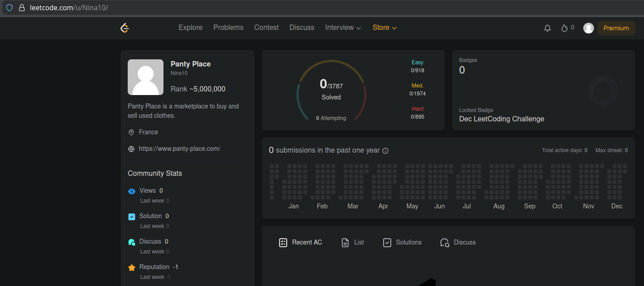Switch to the Recent AC tab
This screenshot has width=644, height=286.
click(301, 242)
